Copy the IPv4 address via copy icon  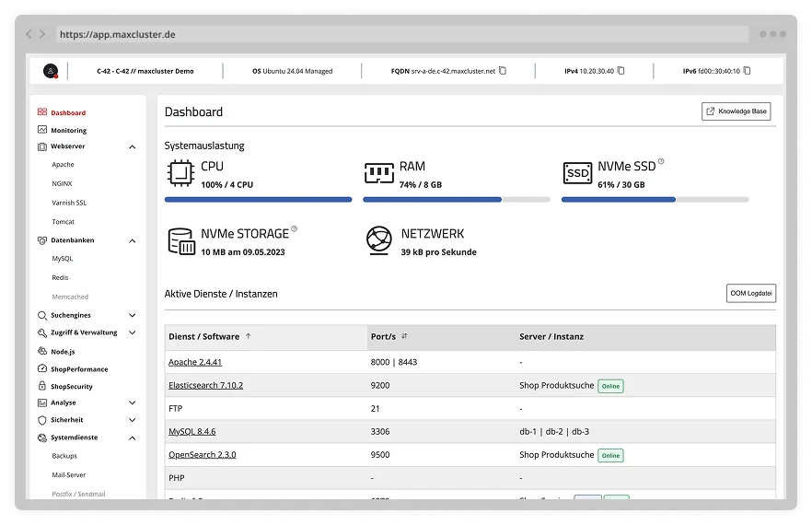pos(621,71)
